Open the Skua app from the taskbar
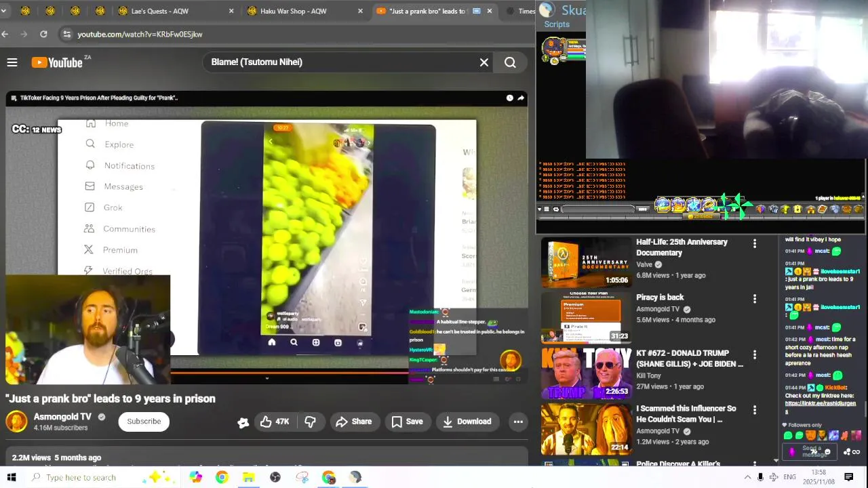This screenshot has width=868, height=488. click(x=355, y=477)
